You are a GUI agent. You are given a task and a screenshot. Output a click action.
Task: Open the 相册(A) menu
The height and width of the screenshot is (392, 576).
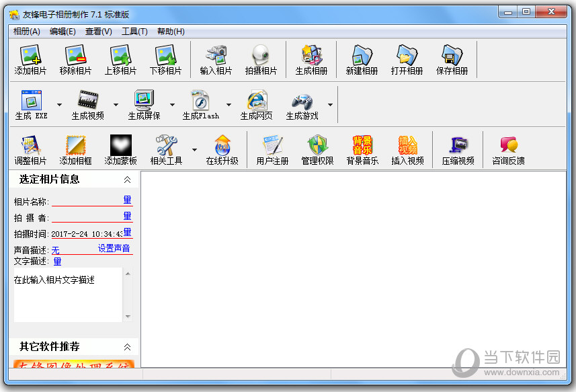coord(27,32)
